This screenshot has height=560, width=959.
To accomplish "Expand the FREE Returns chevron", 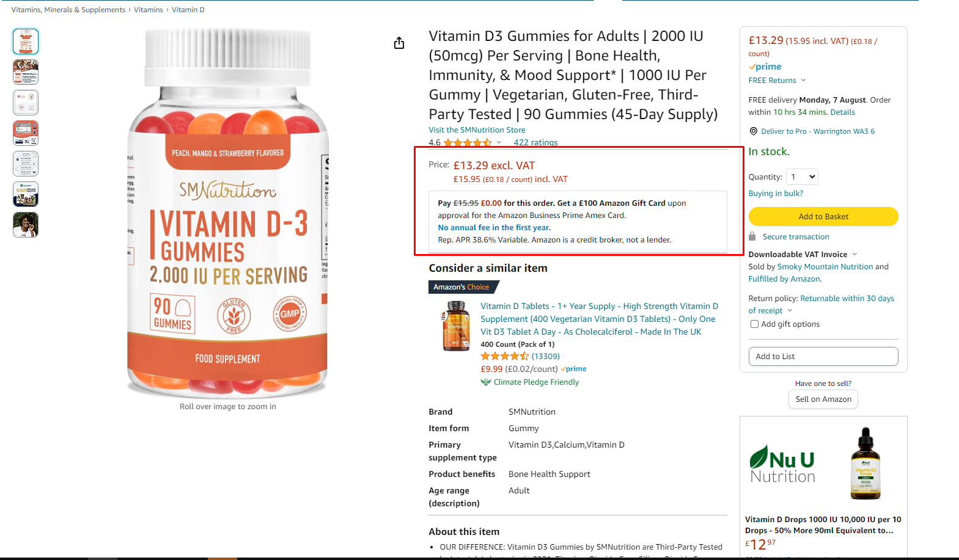I will (x=803, y=81).
